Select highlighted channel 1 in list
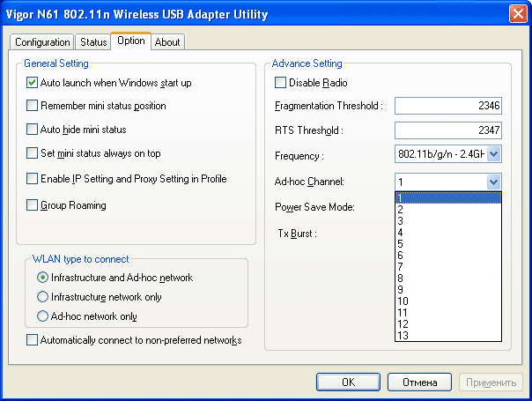The height and width of the screenshot is (401, 532). pos(448,198)
